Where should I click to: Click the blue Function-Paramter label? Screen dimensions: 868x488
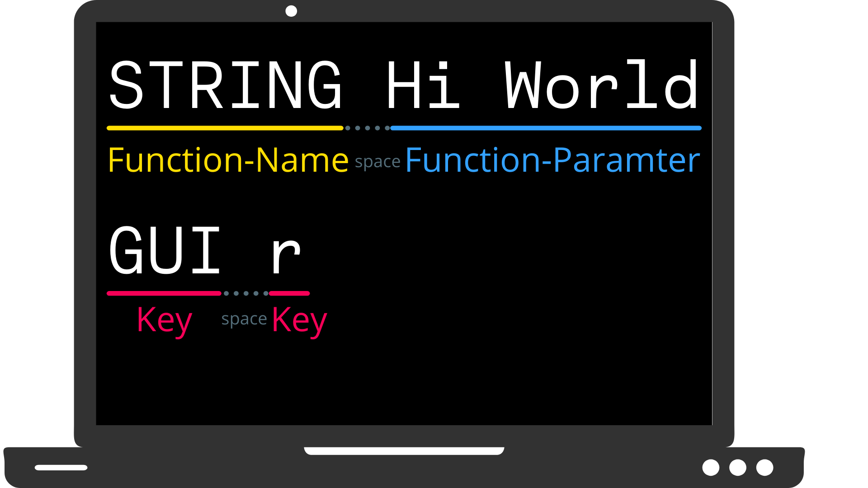552,160
